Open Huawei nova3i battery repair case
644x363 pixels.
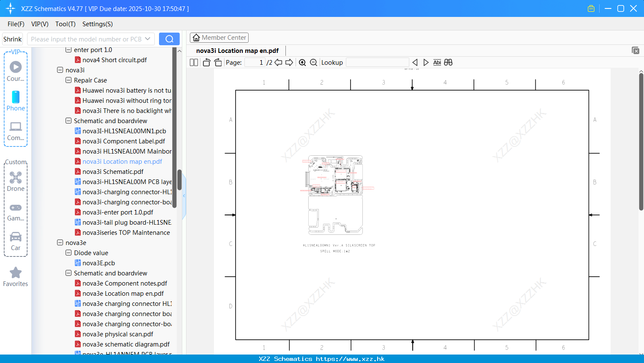(x=126, y=91)
